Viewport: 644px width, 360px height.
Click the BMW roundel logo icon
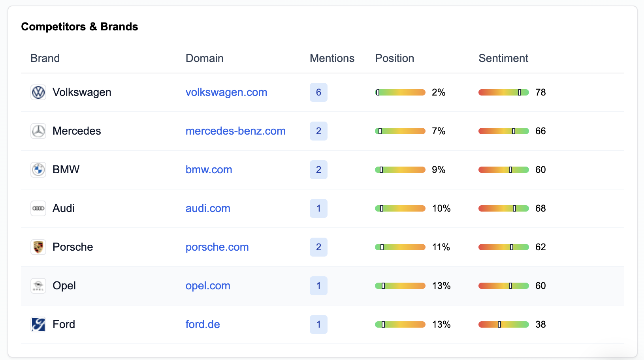pyautogui.click(x=38, y=170)
